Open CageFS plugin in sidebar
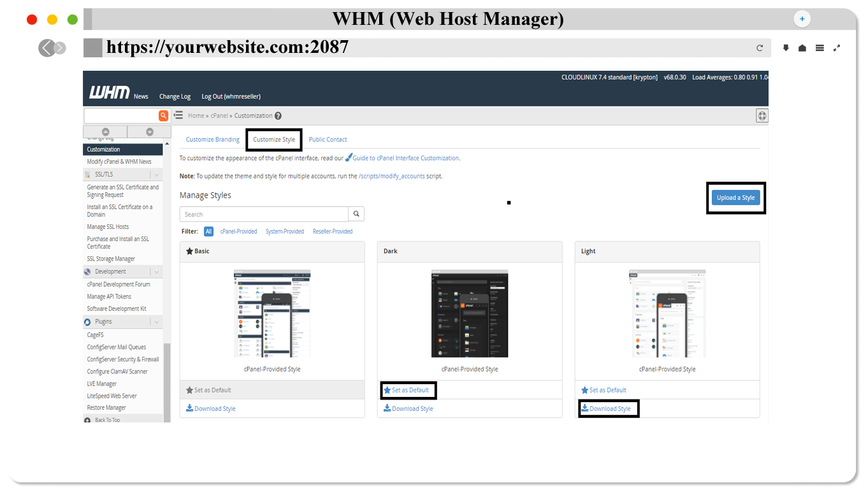 click(x=95, y=335)
